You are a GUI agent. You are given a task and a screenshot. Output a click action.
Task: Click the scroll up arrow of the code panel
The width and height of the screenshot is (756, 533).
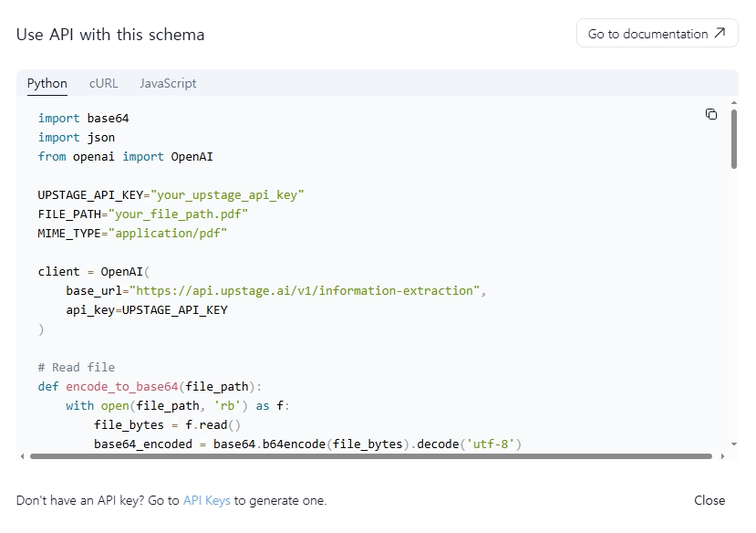(x=734, y=104)
